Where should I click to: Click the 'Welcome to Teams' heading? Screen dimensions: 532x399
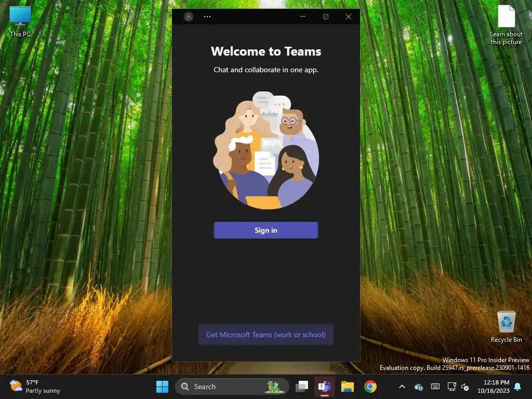(266, 51)
